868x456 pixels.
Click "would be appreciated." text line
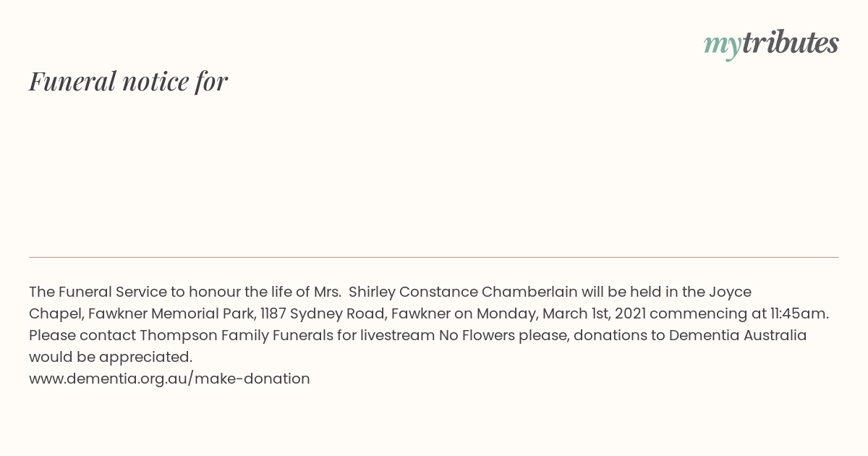pyautogui.click(x=111, y=357)
